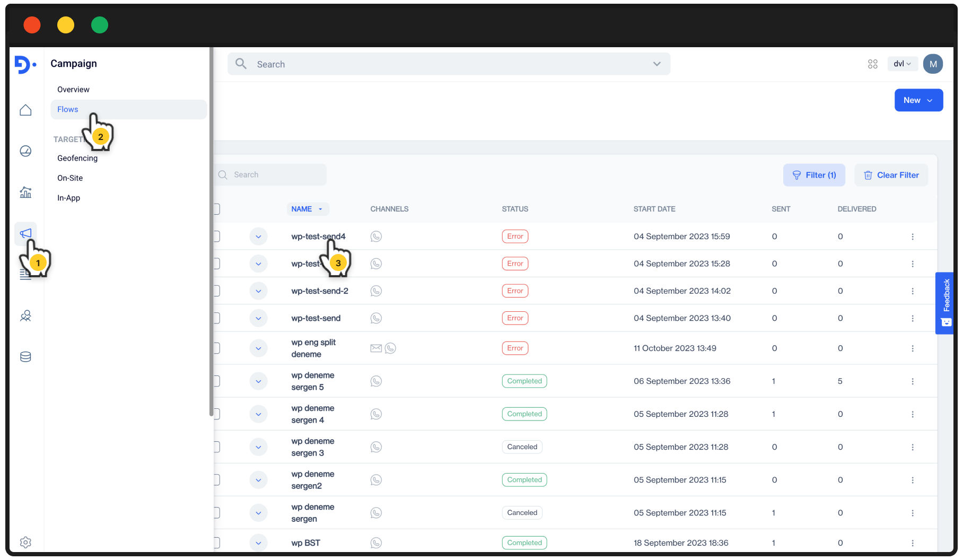Sort by the NAME column header
The height and width of the screenshot is (560, 963).
click(x=308, y=209)
